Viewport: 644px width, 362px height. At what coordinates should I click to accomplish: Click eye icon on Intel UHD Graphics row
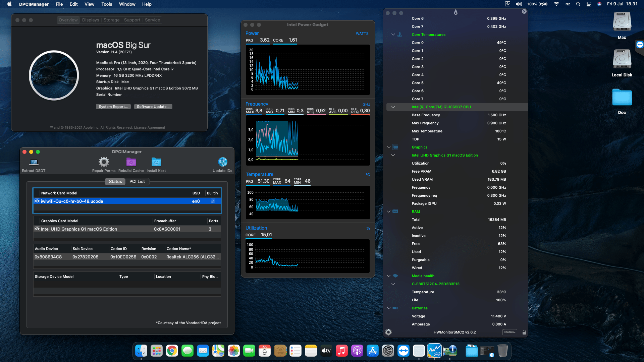(37, 229)
